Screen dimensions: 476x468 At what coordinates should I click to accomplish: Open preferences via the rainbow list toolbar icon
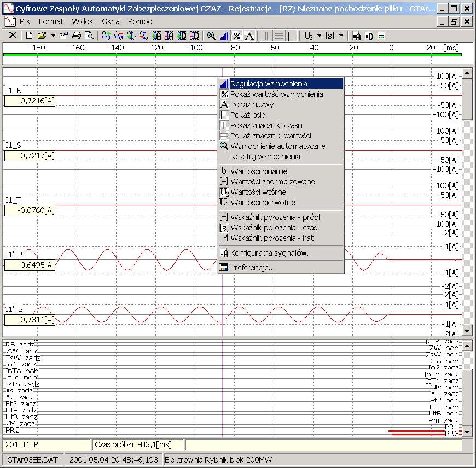381,36
